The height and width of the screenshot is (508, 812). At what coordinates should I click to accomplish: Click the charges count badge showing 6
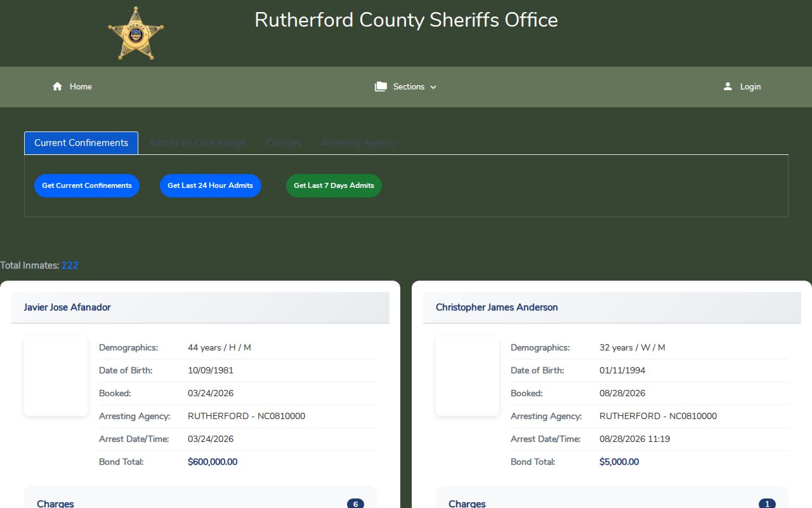[x=355, y=504]
